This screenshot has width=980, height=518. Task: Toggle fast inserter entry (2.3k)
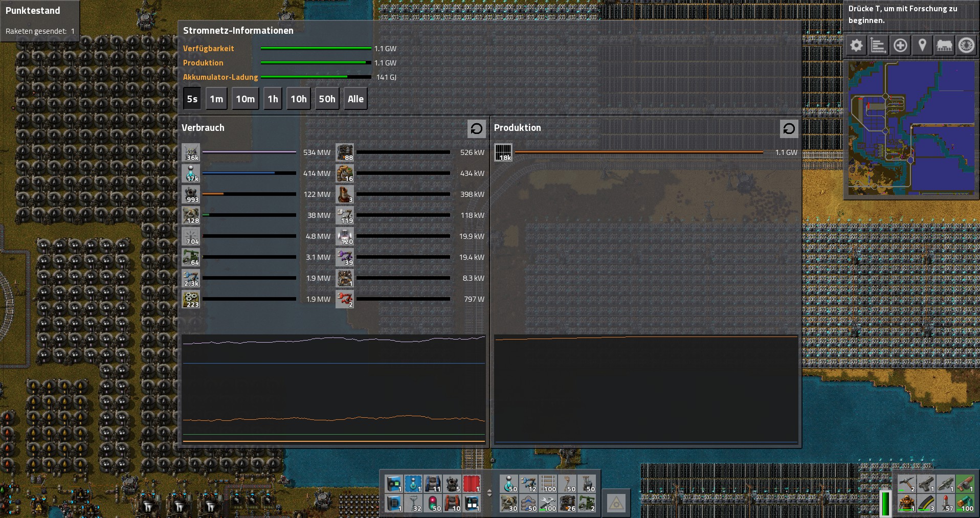coord(191,278)
